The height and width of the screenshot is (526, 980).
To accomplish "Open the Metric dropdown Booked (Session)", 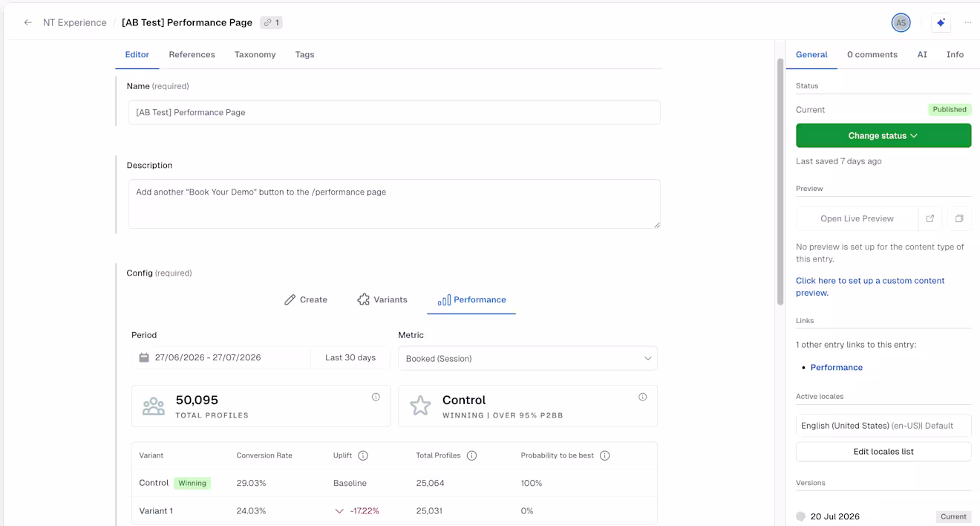I will [528, 358].
